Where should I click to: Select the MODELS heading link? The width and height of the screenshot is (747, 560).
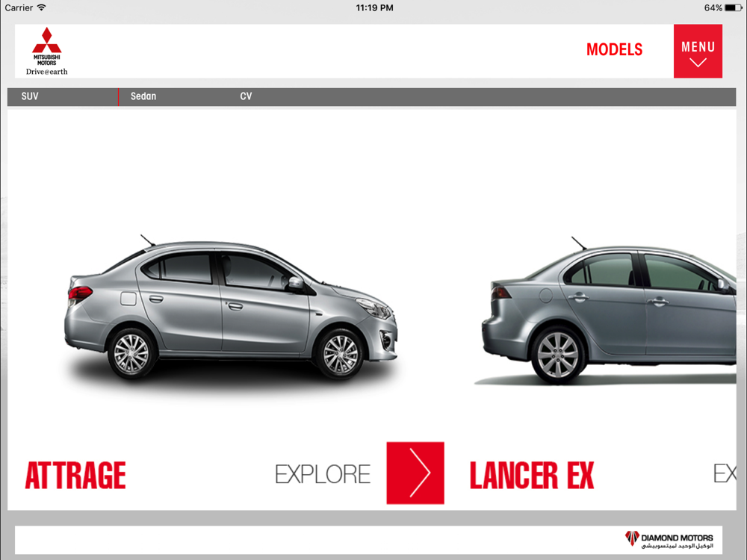(x=614, y=49)
